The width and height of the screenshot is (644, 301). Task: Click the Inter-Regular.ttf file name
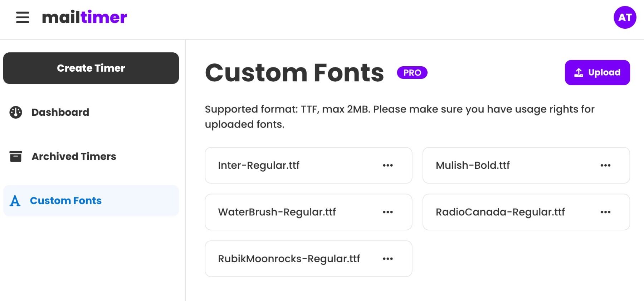point(259,165)
